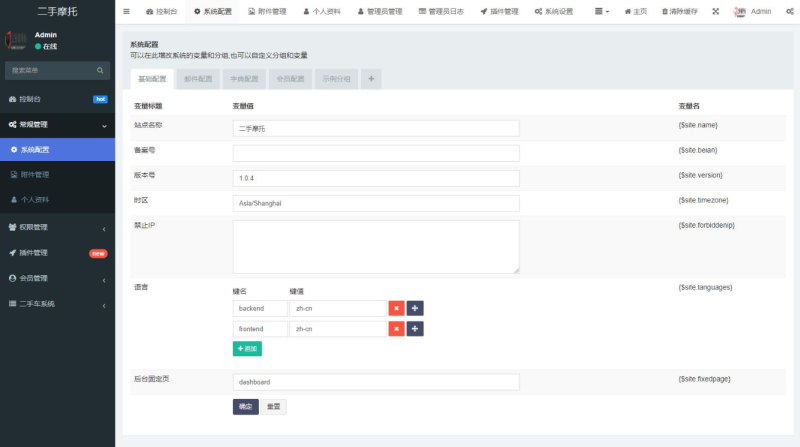This screenshot has height=447, width=800.
Task: Click the users icon beside 权限管理
Action: coord(12,227)
